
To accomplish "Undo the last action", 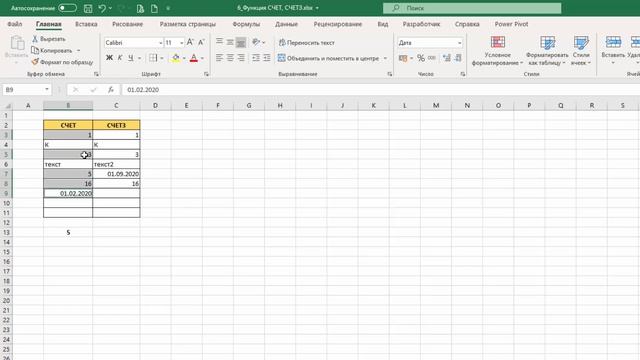I will 102,8.
